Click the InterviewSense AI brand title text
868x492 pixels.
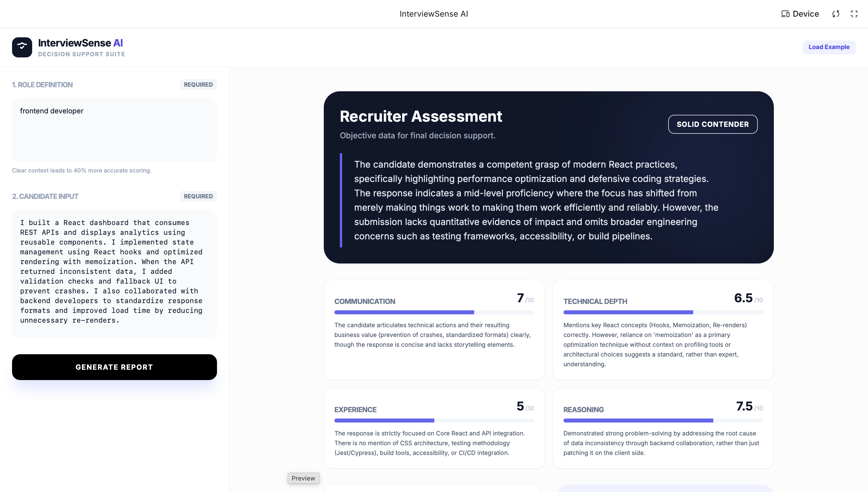point(80,43)
